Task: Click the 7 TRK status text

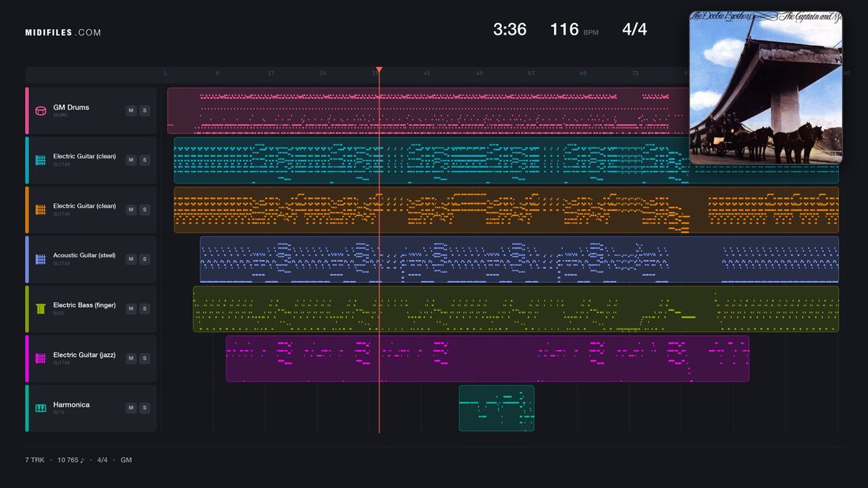Action: (35, 460)
